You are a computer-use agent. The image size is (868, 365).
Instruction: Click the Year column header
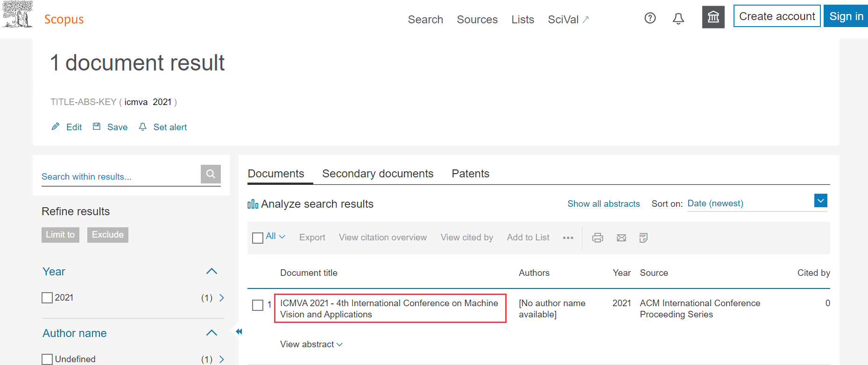(621, 273)
